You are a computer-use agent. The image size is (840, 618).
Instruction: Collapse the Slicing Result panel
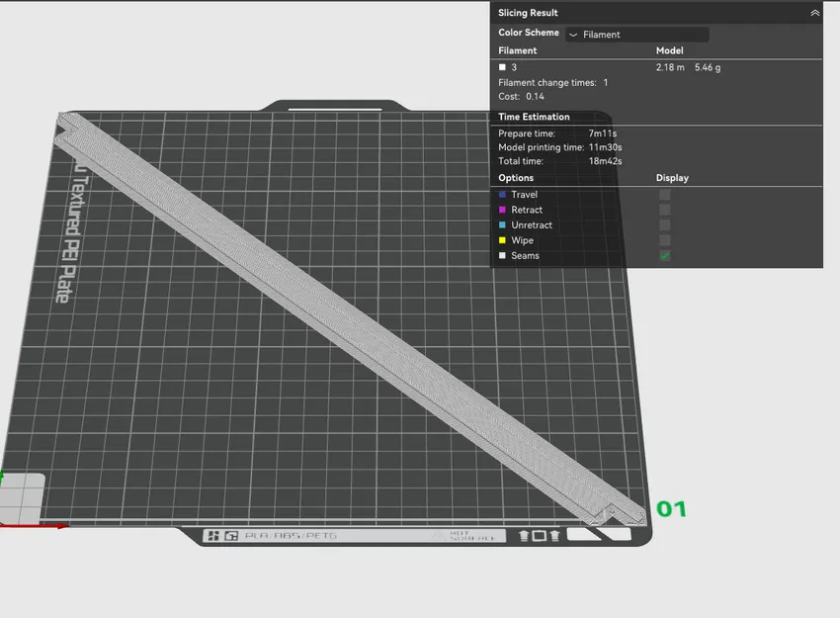pos(814,13)
